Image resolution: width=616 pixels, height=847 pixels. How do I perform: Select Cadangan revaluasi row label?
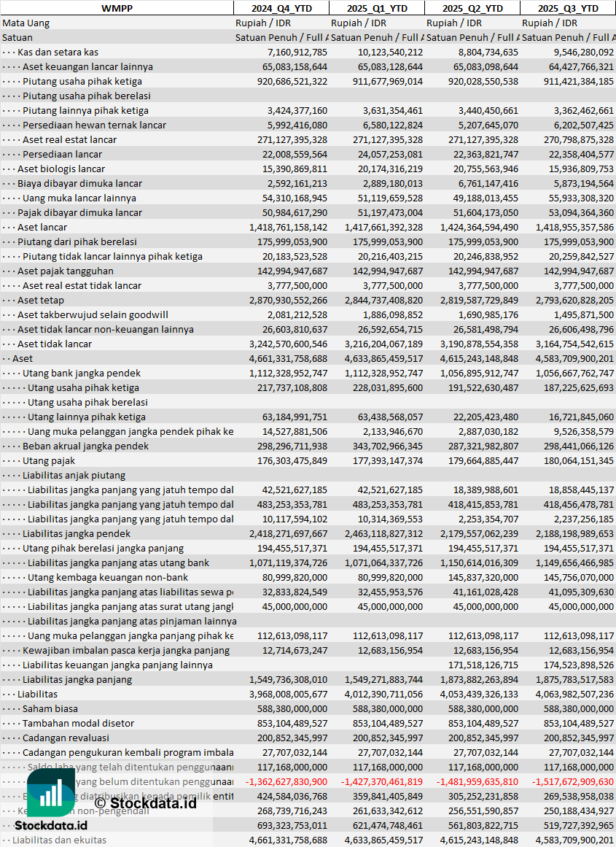click(x=66, y=738)
